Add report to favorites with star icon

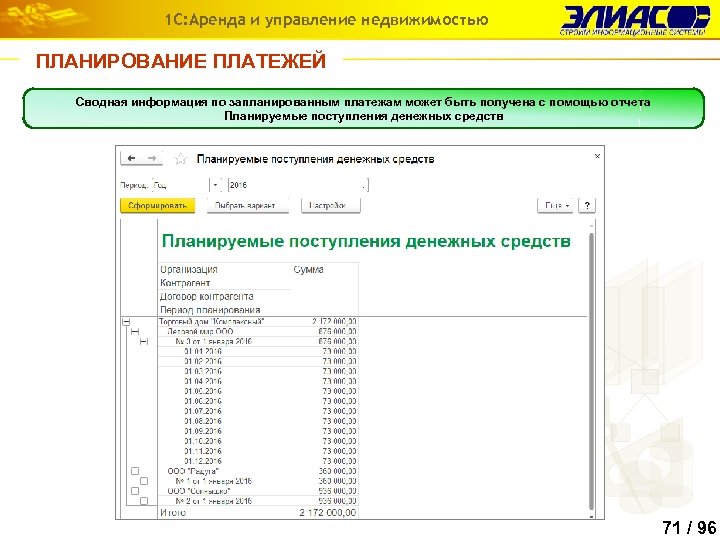(x=180, y=159)
